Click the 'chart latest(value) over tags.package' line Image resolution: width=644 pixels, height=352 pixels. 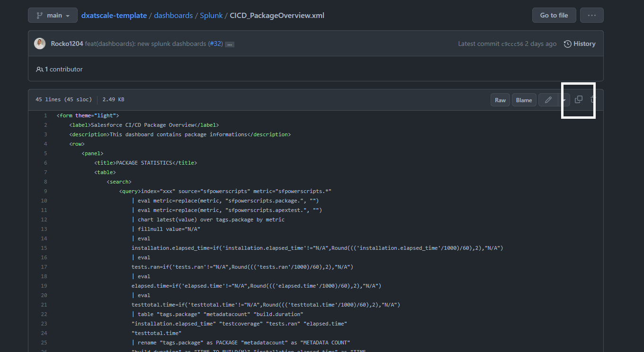(x=208, y=220)
